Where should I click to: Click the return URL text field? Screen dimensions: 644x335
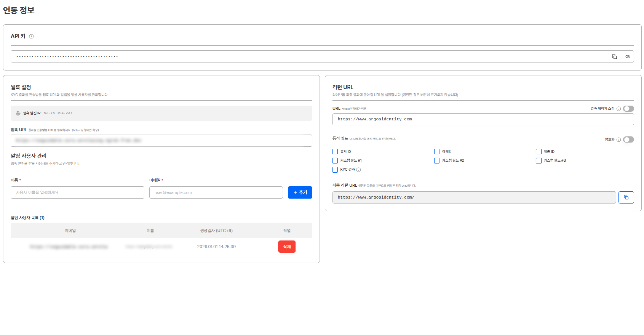pos(483,119)
